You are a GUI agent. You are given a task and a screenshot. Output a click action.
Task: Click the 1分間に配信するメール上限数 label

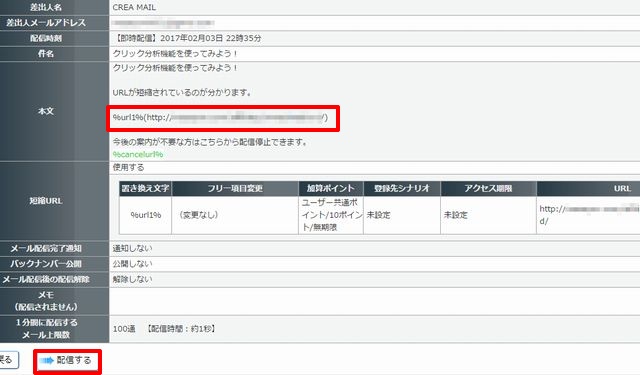pyautogui.click(x=46, y=328)
